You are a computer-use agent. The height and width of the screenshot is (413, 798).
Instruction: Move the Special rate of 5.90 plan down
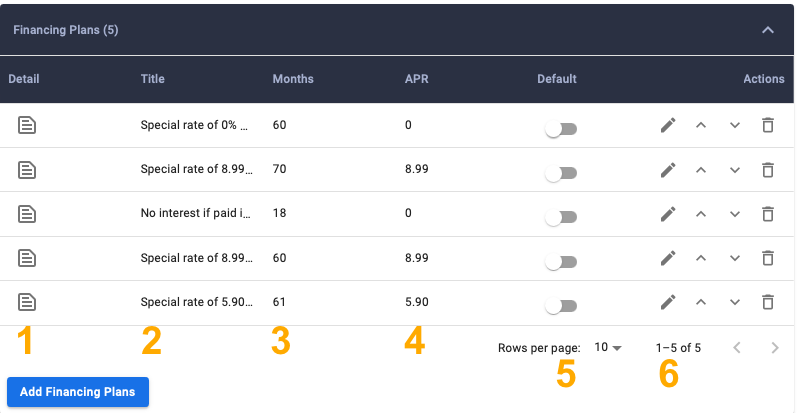pos(734,302)
